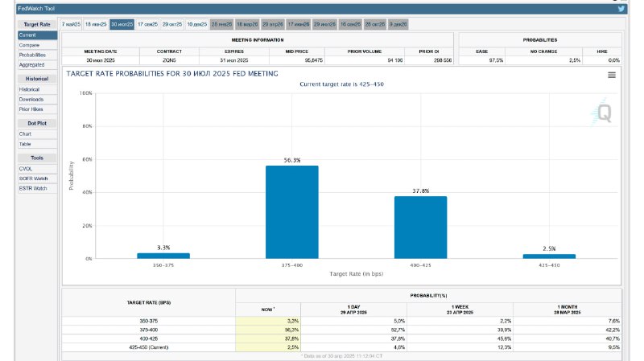
Task: Click the 37.8% bar for 400-425
Action: 420,228
